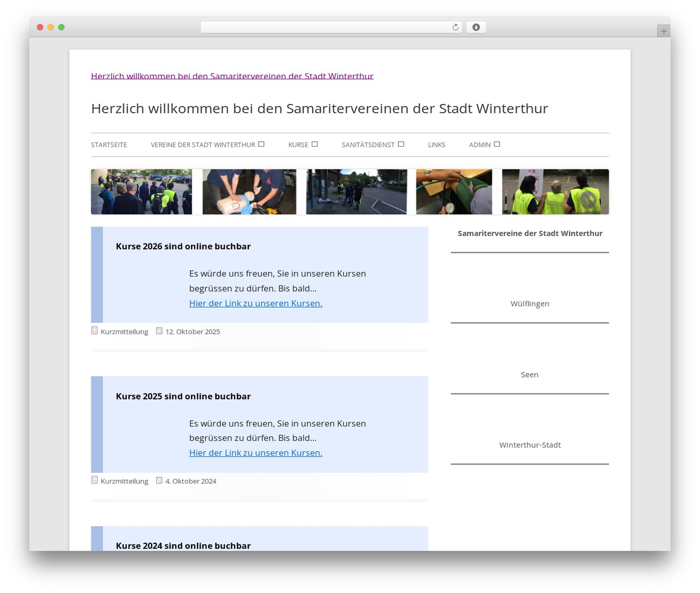Click the Kurse 2025 sind online buchbar heading
The image size is (700, 593).
[x=183, y=396]
